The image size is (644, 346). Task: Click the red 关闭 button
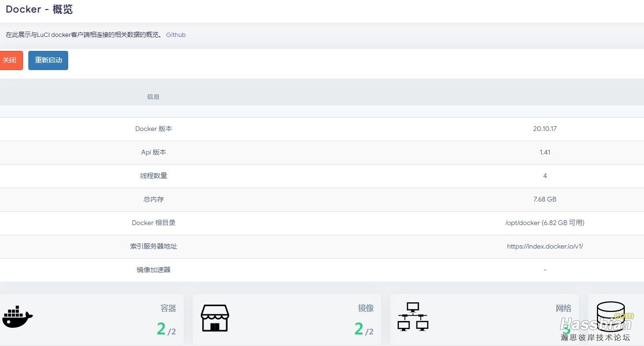point(10,60)
